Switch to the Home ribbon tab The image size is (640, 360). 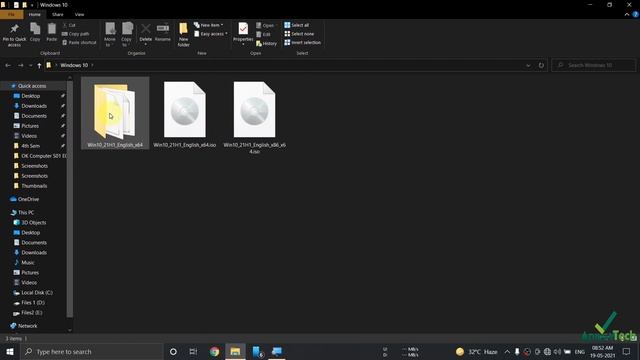point(35,14)
